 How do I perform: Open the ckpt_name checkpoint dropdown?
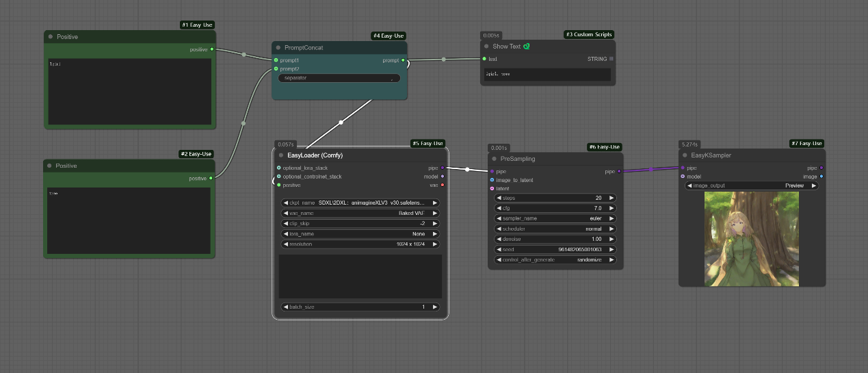[x=360, y=203]
